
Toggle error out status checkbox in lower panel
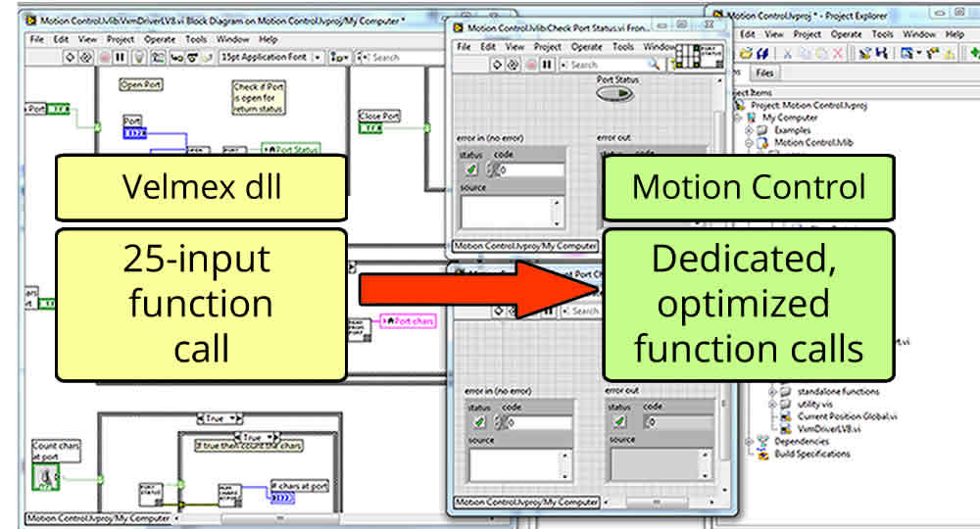(619, 421)
